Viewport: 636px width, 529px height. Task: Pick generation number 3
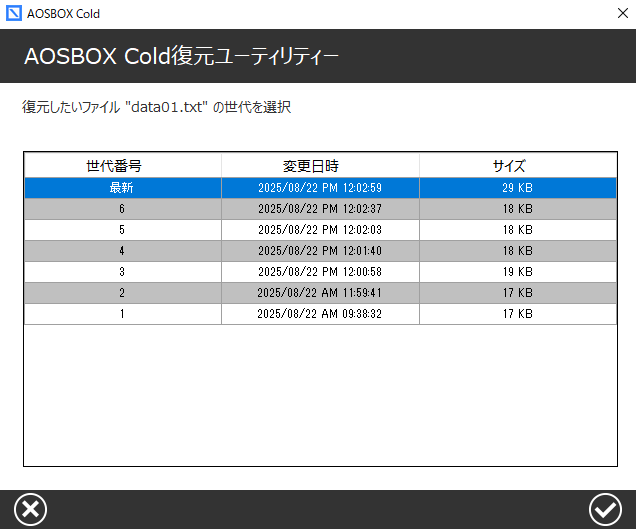[122, 272]
